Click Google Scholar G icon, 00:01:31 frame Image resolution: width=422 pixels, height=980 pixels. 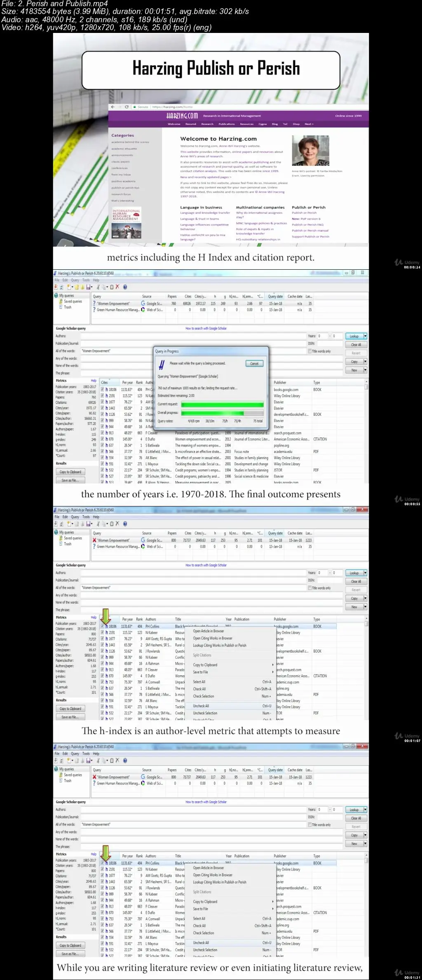(143, 777)
